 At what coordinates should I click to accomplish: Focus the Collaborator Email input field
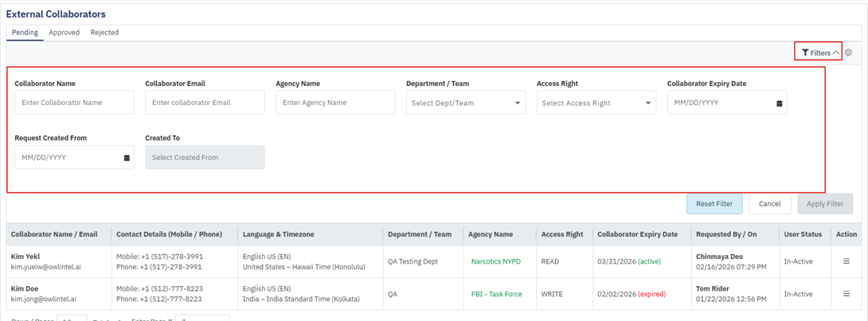tap(205, 103)
